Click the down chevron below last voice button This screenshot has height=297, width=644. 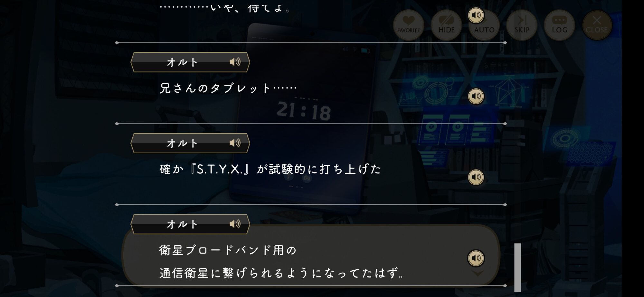478,273
